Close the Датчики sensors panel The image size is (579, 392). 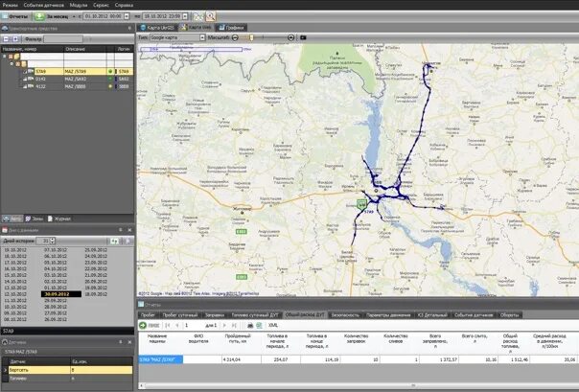pos(129,342)
